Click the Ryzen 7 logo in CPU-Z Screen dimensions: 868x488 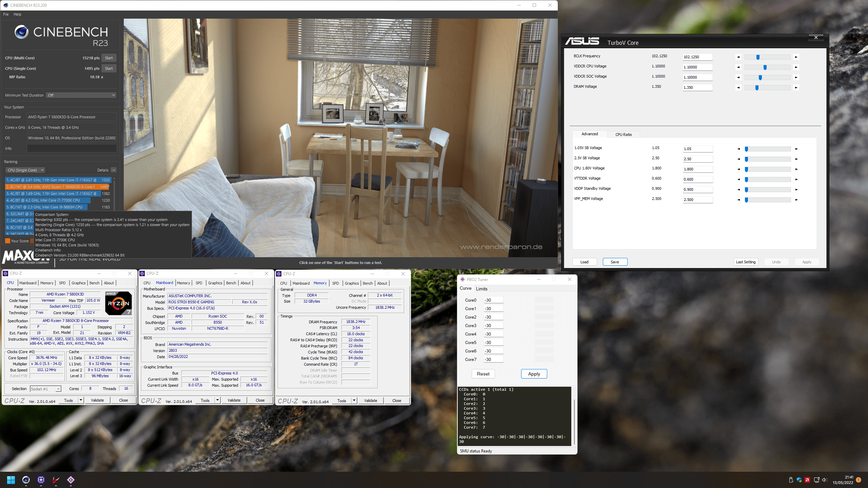[118, 303]
